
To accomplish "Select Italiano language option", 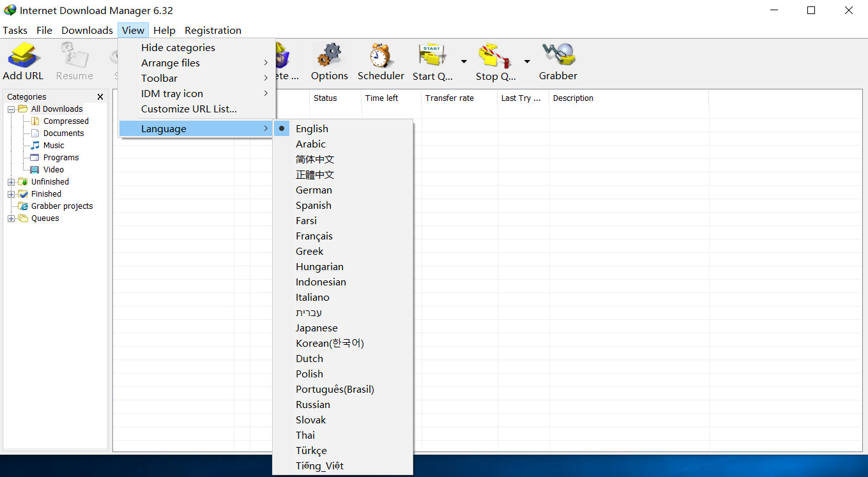I will coord(343,297).
